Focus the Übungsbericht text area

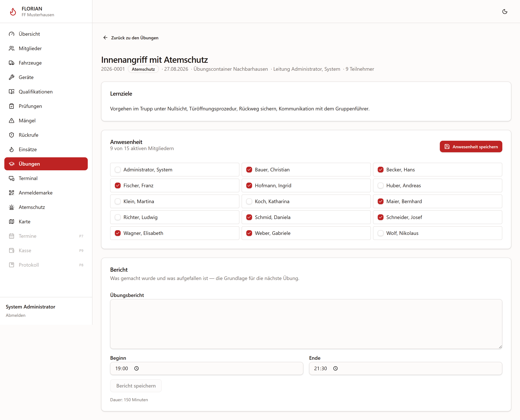(x=306, y=324)
